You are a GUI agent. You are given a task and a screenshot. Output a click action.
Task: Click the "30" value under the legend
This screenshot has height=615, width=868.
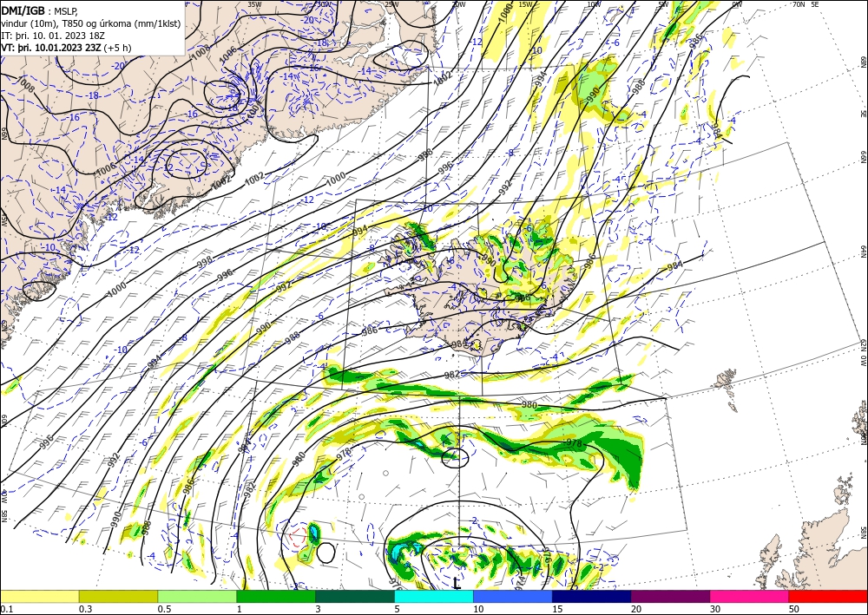pyautogui.click(x=715, y=608)
